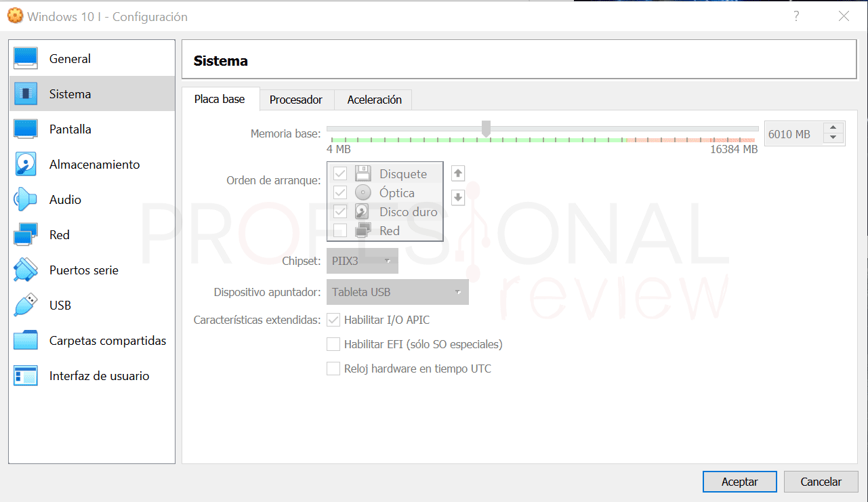
Task: Switch to the Aceleración tab
Action: click(x=374, y=100)
